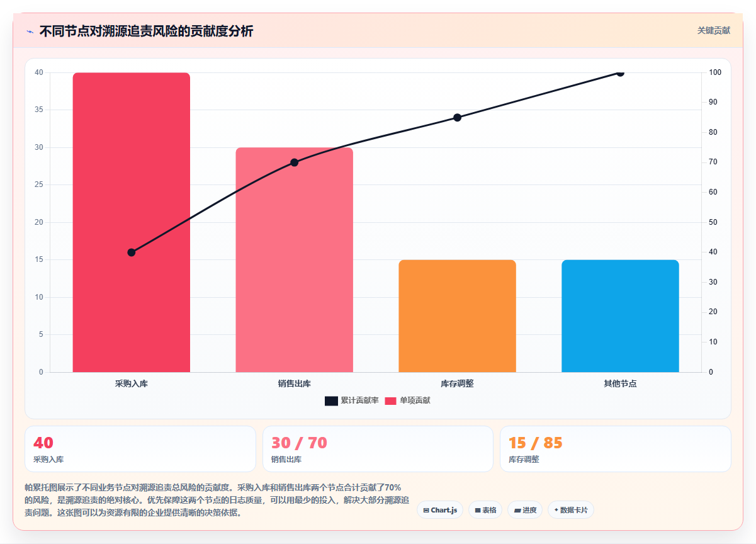This screenshot has height=544, width=756.
Task: Click the sparkle icon in the 数据卡片 chip
Action: click(556, 510)
